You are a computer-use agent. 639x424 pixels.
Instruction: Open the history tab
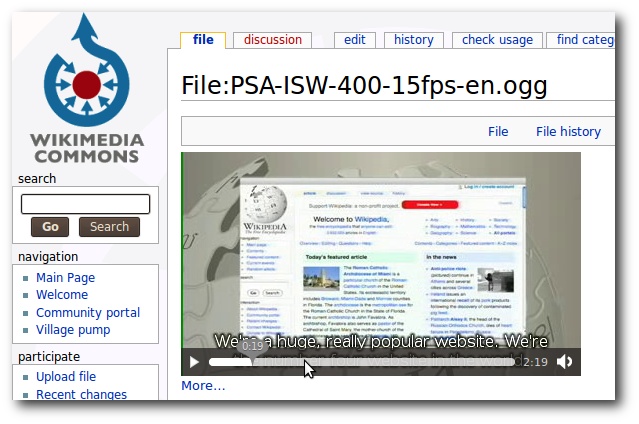tap(414, 40)
